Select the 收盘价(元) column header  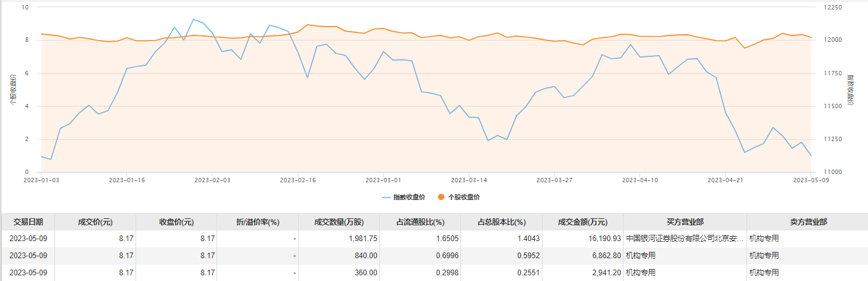click(176, 222)
